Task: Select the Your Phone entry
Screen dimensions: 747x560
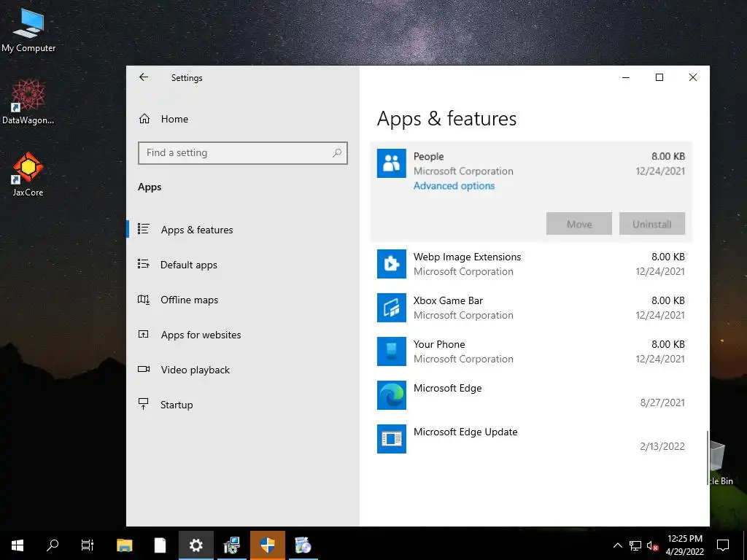Action: coord(531,351)
